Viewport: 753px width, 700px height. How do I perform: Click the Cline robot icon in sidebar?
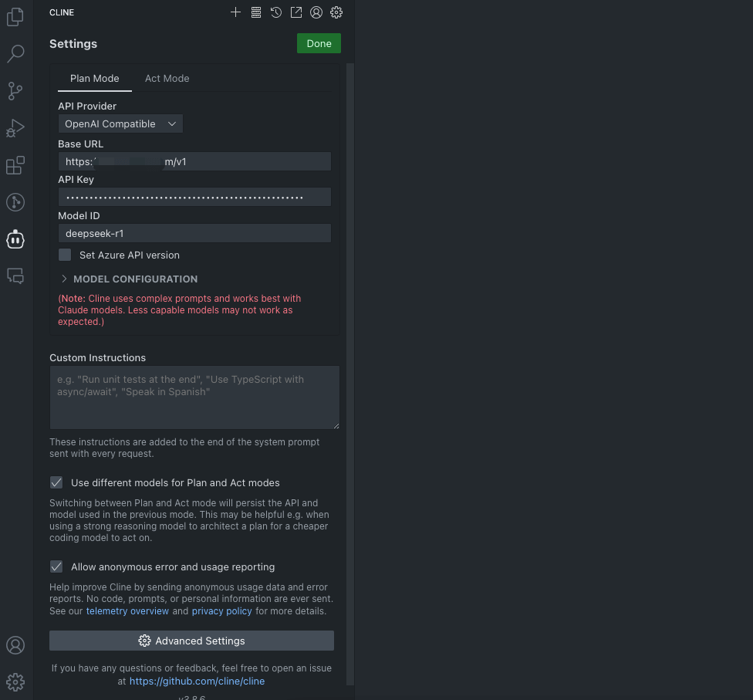coord(15,238)
